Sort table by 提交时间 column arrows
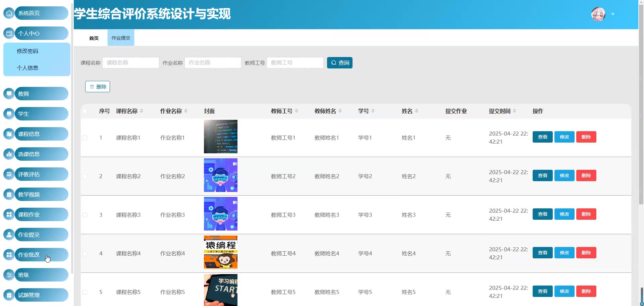644x306 pixels. [x=515, y=111]
